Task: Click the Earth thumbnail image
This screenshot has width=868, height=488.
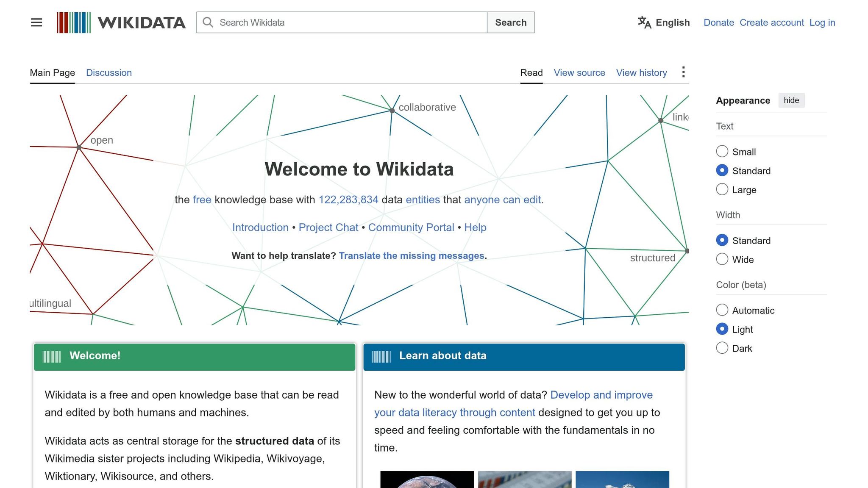Action: pos(427,480)
